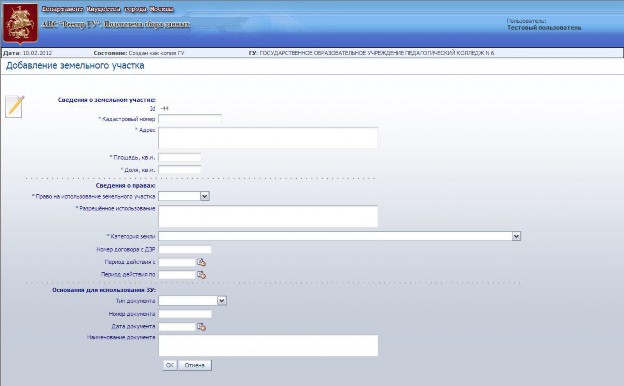Click the Разрешённое использование text area

(x=268, y=216)
